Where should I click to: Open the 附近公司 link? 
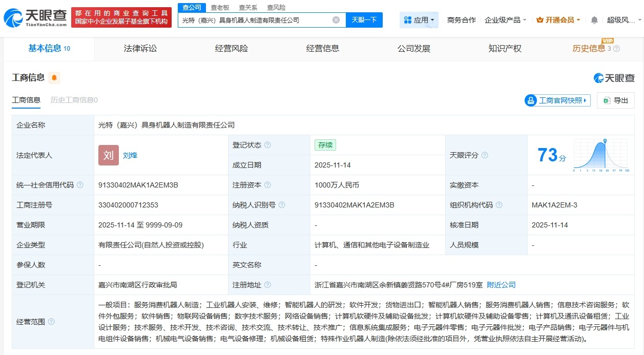(501, 285)
